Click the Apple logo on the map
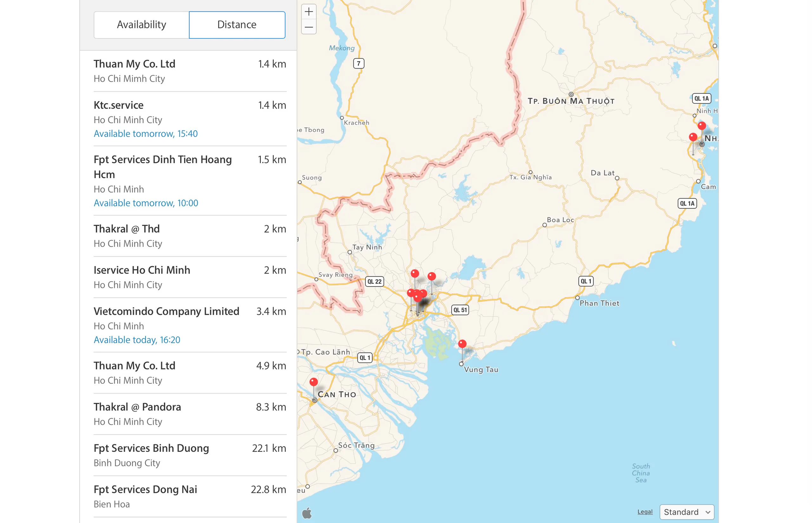This screenshot has width=812, height=523. pos(307,513)
